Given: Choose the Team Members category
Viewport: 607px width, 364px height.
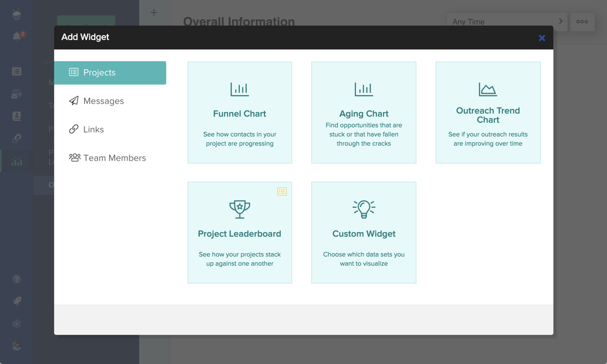Looking at the screenshot, I should point(114,158).
